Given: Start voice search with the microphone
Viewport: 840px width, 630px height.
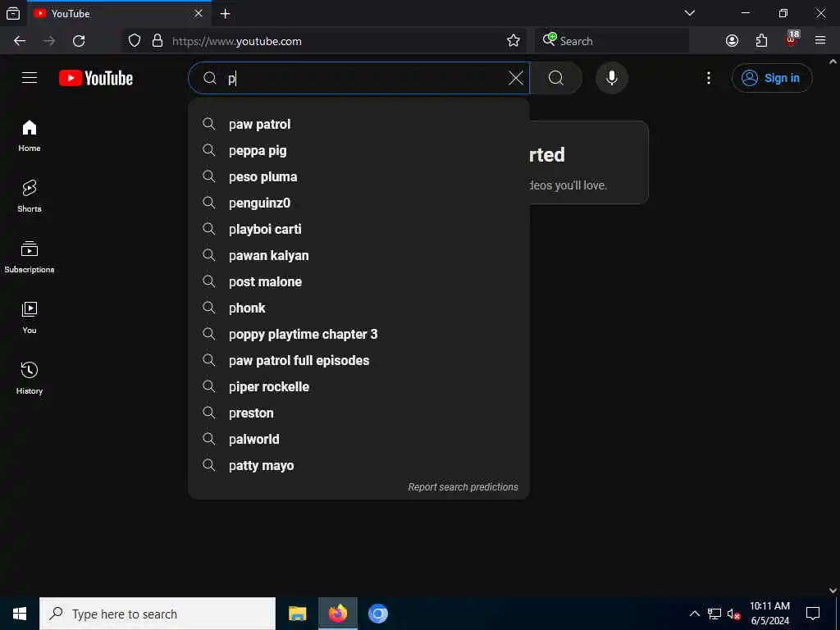Looking at the screenshot, I should coord(612,78).
